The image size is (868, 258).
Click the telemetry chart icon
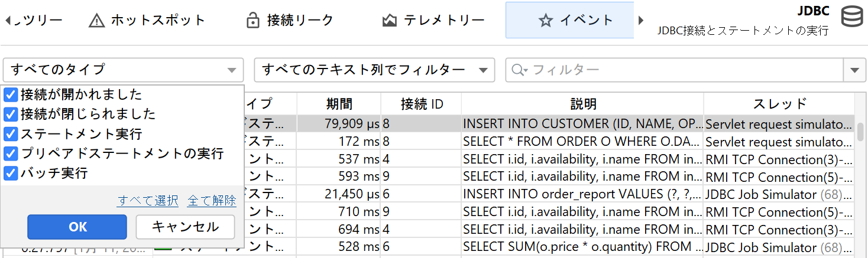[x=389, y=21]
